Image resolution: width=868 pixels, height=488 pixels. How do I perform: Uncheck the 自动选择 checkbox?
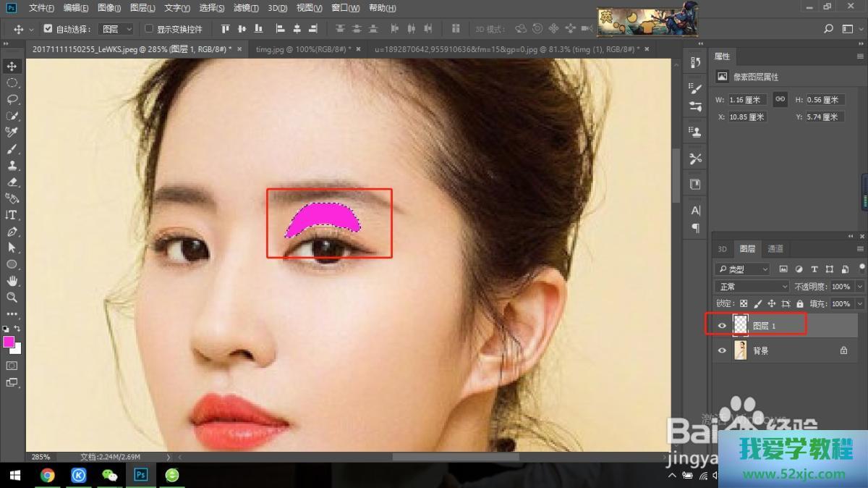tap(48, 29)
